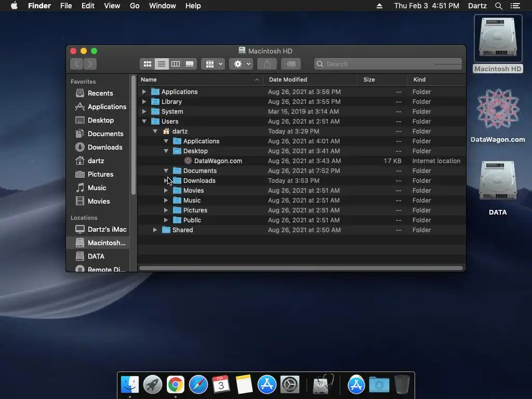Collapse the Users folder
Image resolution: width=532 pixels, height=399 pixels.
(144, 121)
